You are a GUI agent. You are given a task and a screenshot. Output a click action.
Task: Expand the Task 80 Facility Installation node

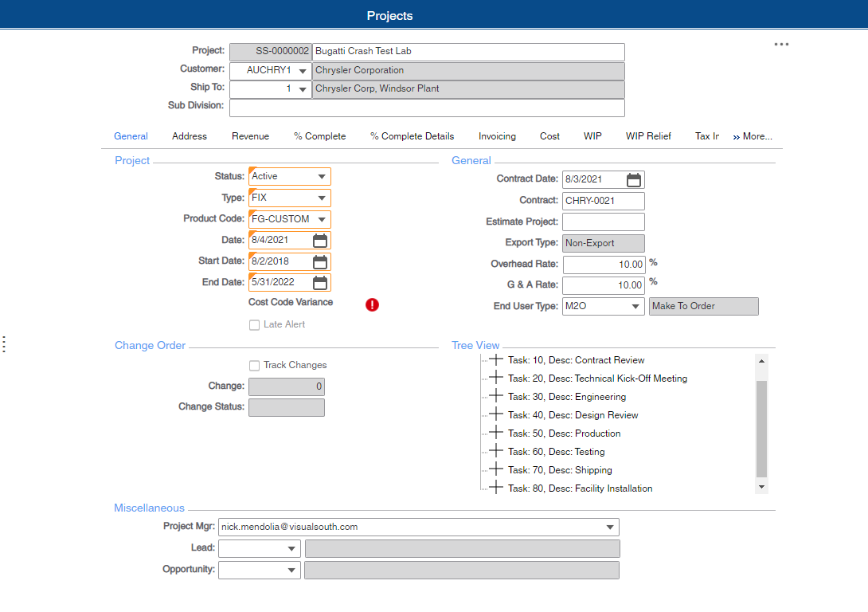pyautogui.click(x=495, y=488)
